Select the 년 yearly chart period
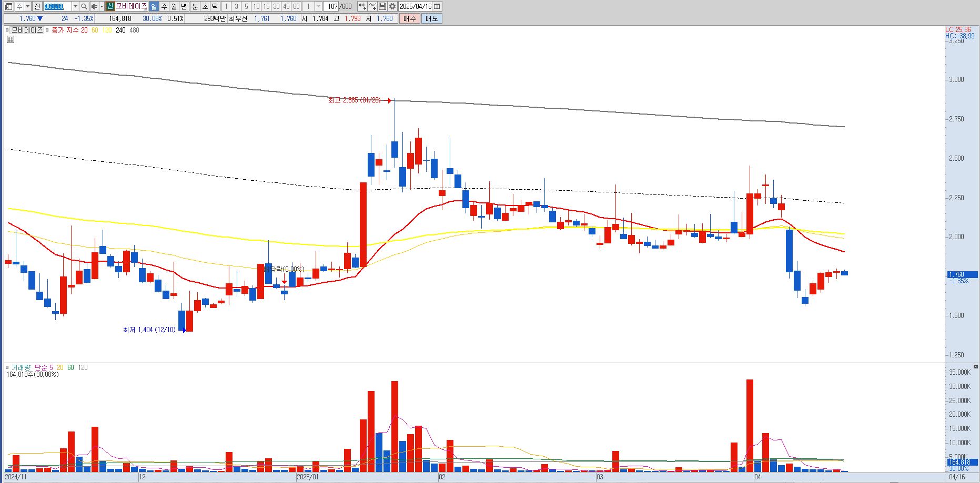Image resolution: width=980 pixels, height=483 pixels. [x=184, y=6]
